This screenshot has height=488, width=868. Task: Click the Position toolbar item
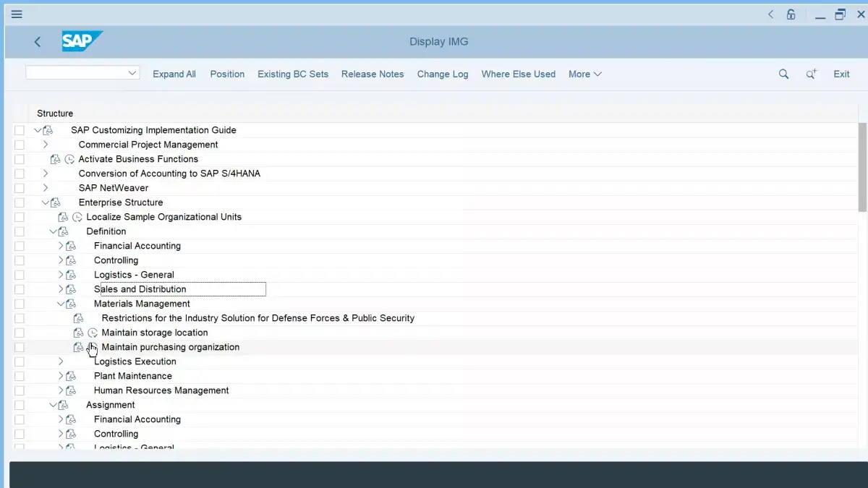227,74
